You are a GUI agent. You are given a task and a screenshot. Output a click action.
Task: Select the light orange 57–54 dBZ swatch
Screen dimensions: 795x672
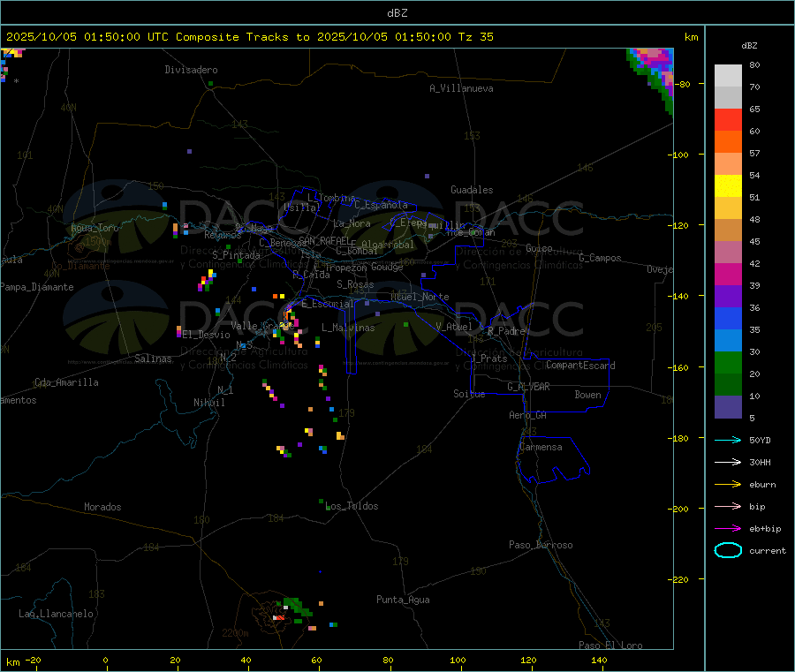coord(728,164)
